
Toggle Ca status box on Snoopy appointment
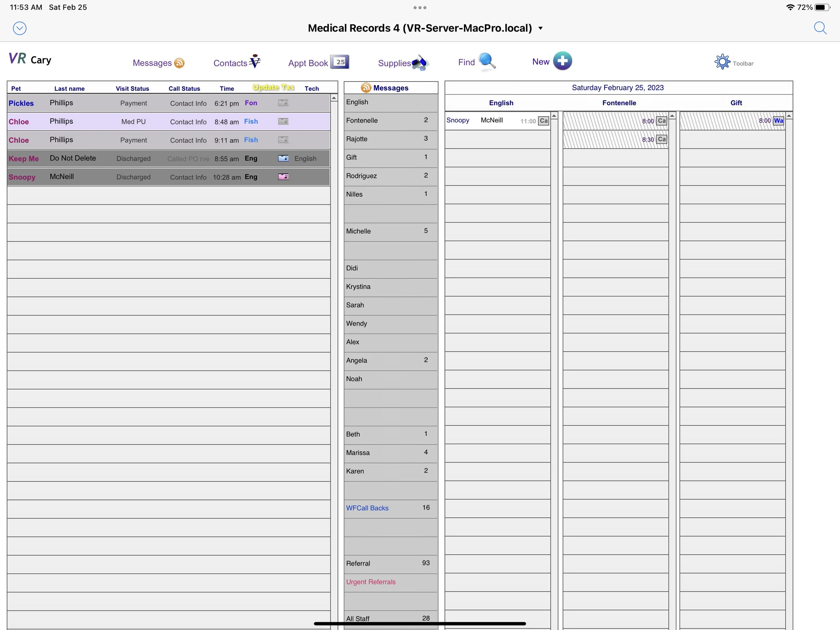click(x=543, y=121)
